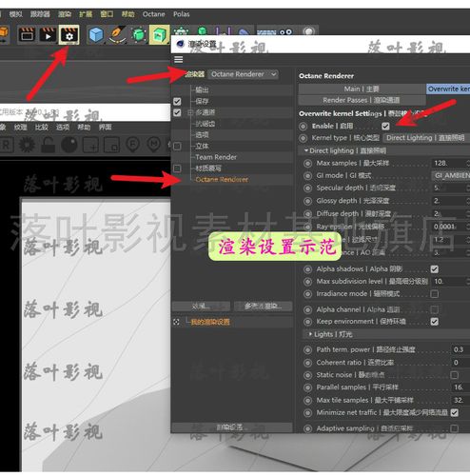Toggle the Enable | 启用 checkbox
Screen dimensions: 470x476
[385, 127]
